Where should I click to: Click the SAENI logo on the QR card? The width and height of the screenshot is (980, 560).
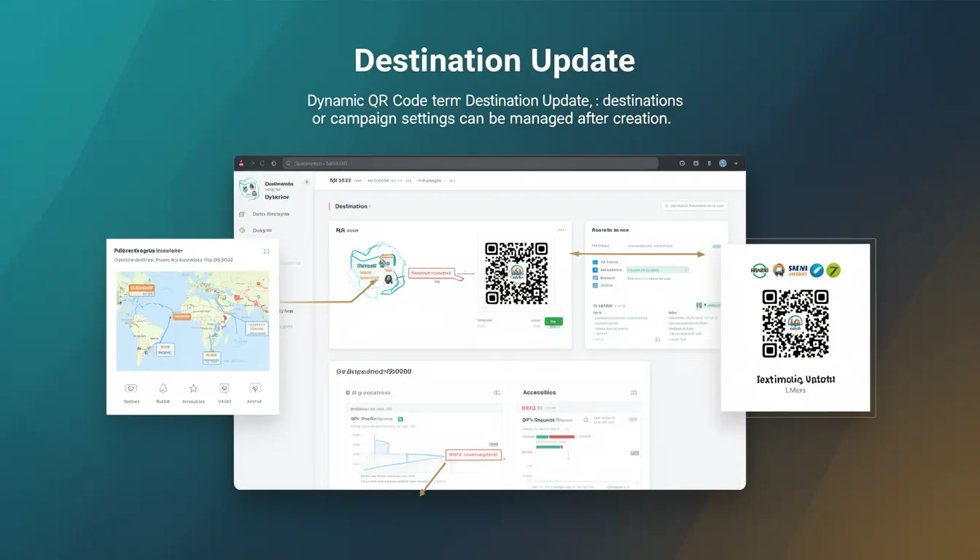pos(797,271)
